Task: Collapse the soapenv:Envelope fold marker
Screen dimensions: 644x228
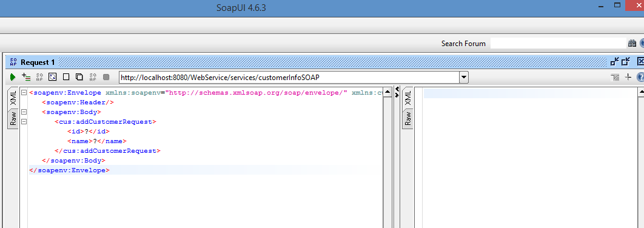Action: (24, 92)
